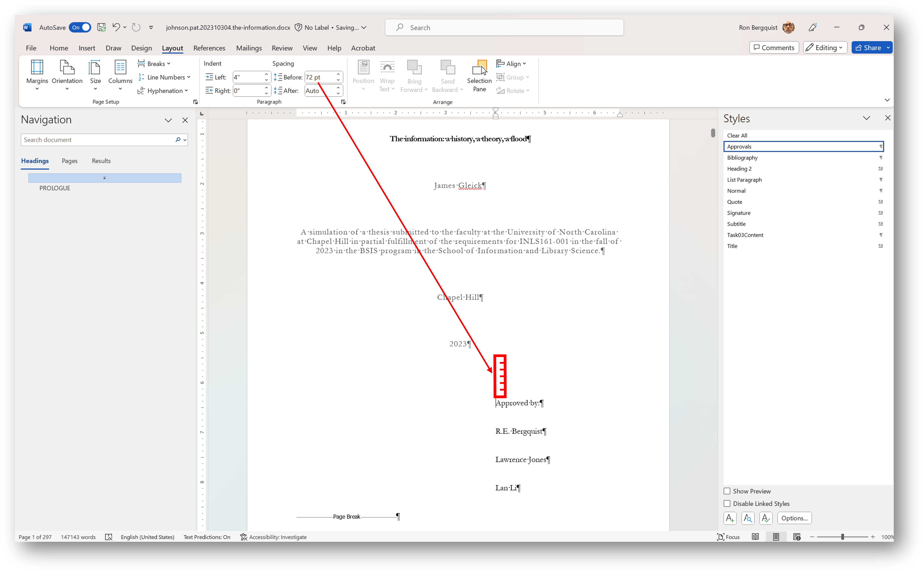The width and height of the screenshot is (924, 572).
Task: Click the Search document field
Action: 95,140
